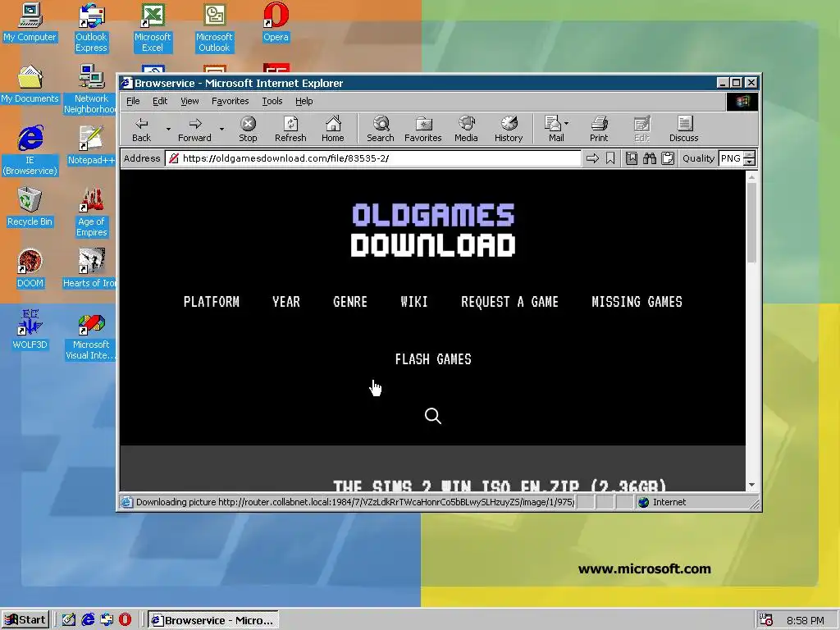Click the binoculars find icon
The image size is (840, 630).
(x=650, y=158)
